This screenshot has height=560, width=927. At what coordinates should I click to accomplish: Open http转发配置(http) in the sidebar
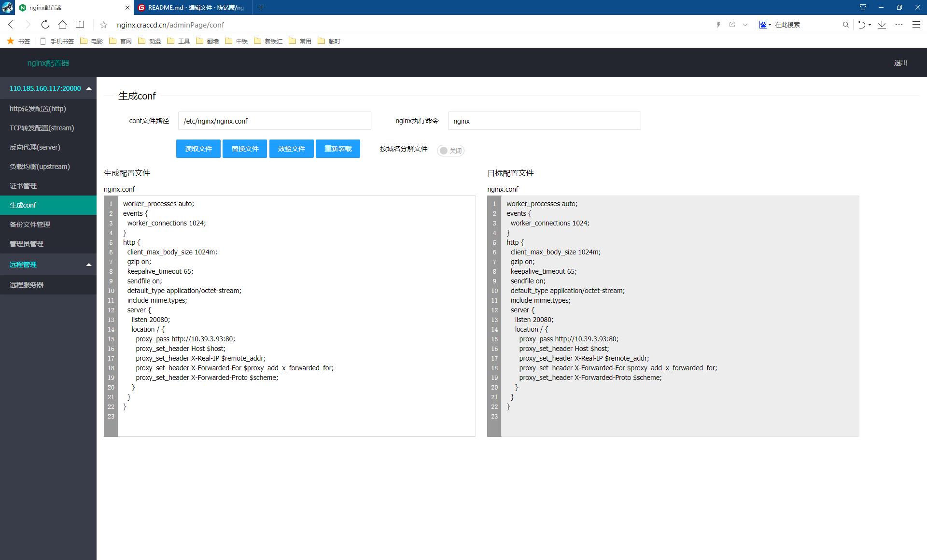pos(48,109)
